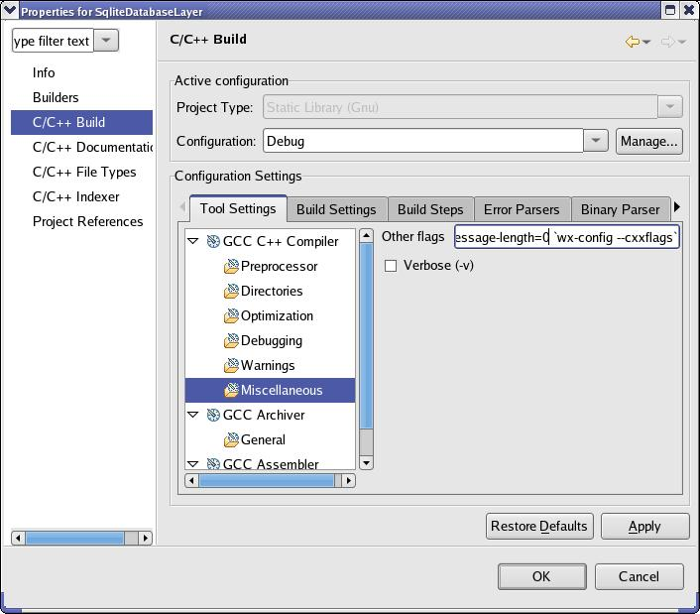
Task: Click the Optimization folder icon
Action: click(x=231, y=316)
